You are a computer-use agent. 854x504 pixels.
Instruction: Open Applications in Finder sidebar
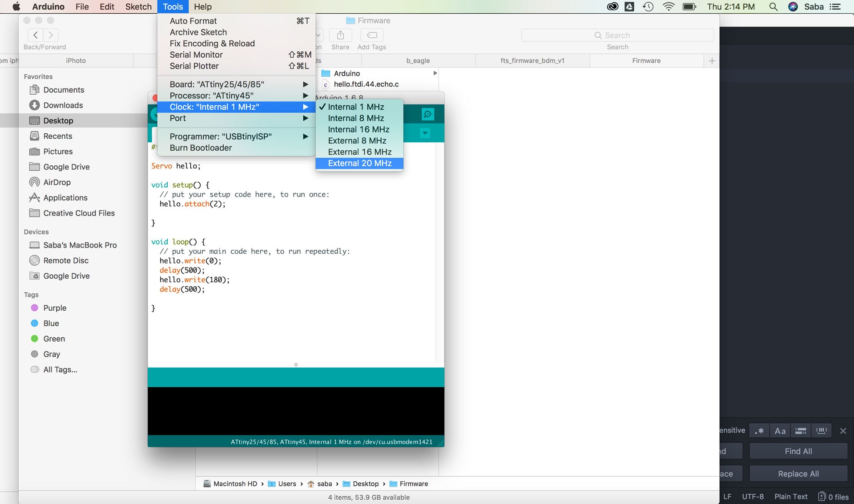(x=65, y=198)
